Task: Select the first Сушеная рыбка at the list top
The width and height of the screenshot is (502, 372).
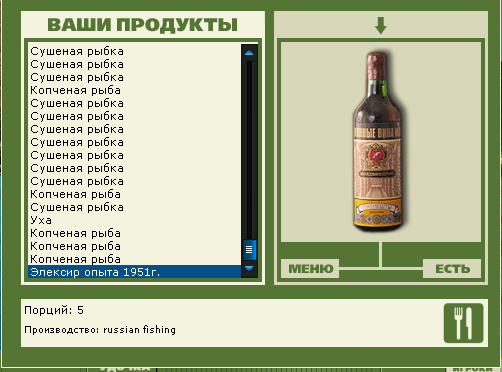Action: pos(134,51)
